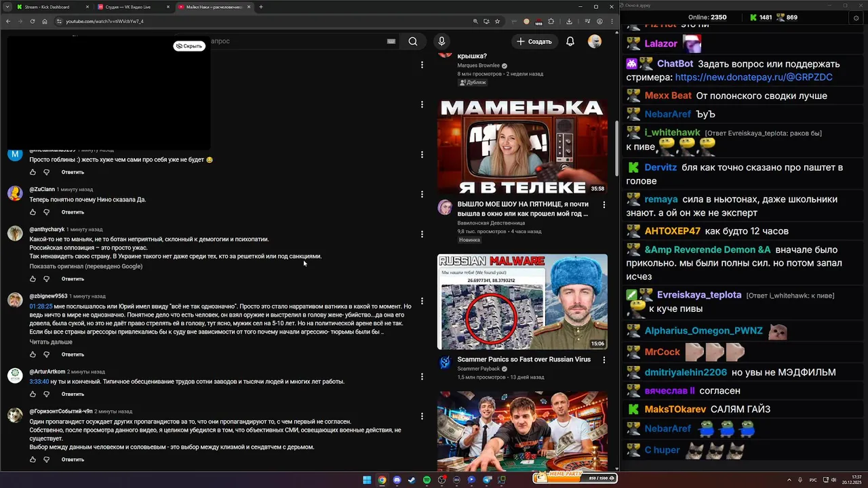Open taskbar volume control
Image resolution: width=868 pixels, height=488 pixels.
[x=833, y=480]
